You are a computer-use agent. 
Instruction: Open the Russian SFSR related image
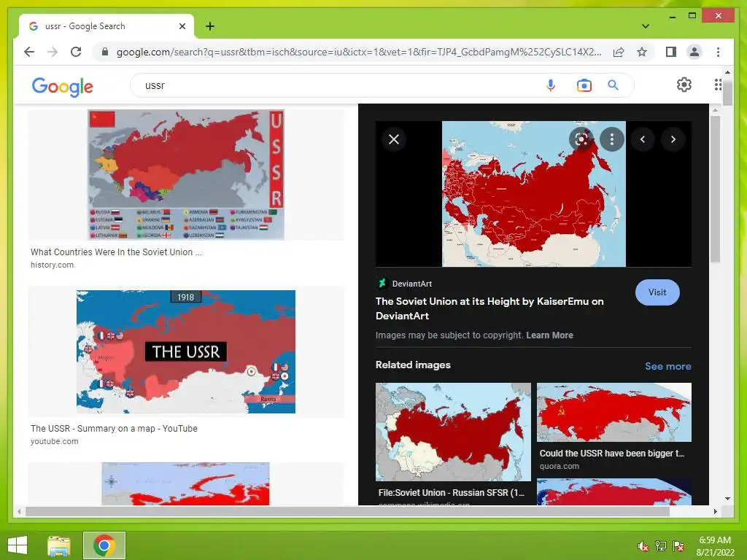coord(453,432)
